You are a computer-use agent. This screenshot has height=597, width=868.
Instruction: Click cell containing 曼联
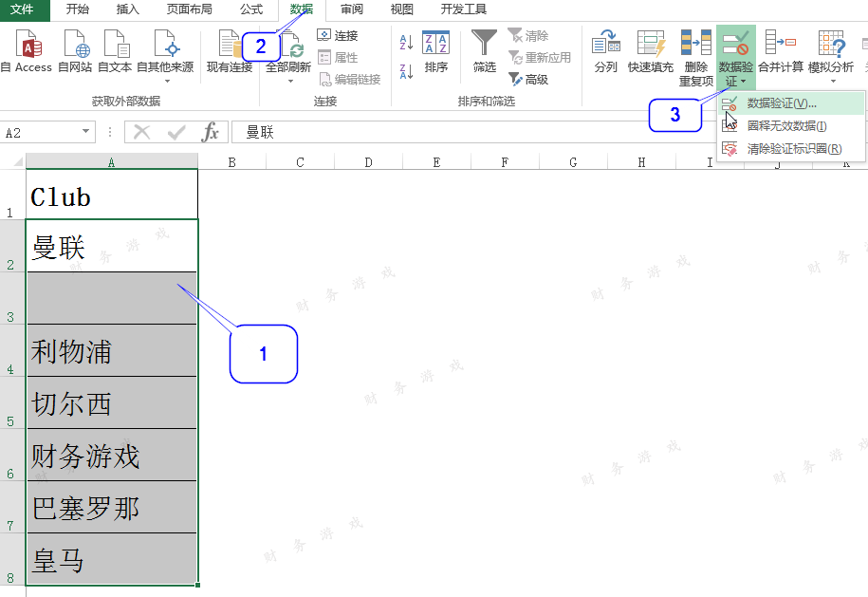111,246
